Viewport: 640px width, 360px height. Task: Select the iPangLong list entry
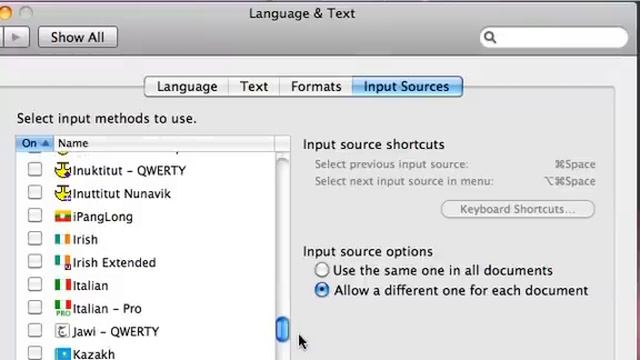(103, 217)
